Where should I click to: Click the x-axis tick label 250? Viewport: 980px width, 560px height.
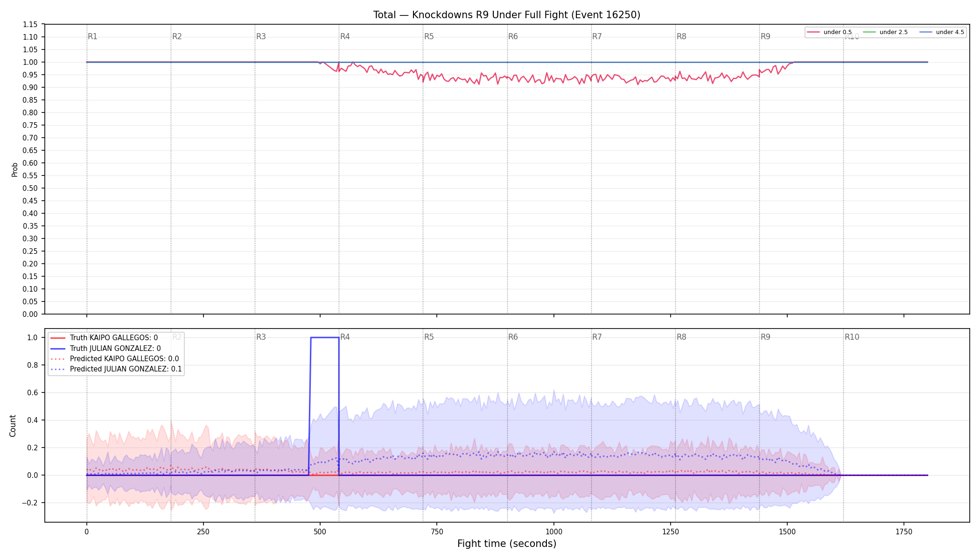pos(203,532)
